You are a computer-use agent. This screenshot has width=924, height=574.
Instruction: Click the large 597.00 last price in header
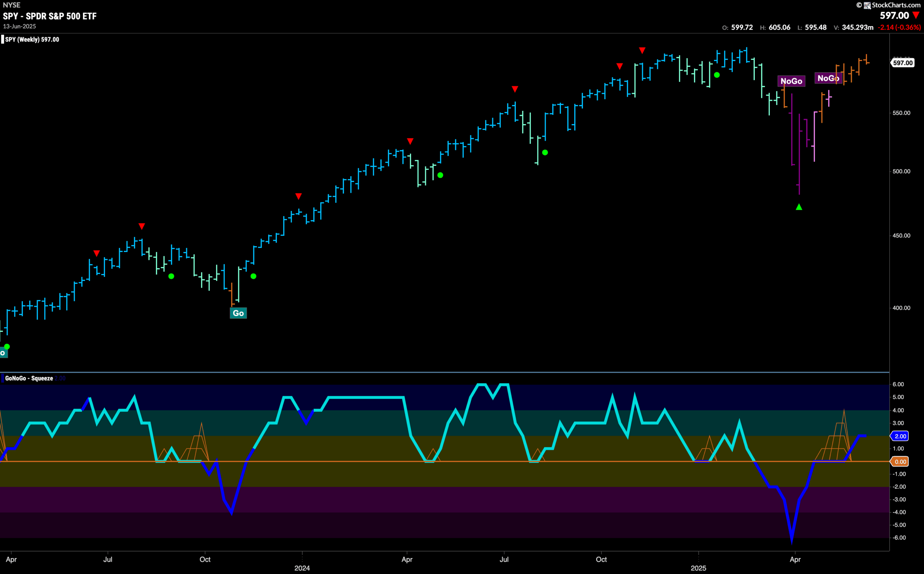894,16
